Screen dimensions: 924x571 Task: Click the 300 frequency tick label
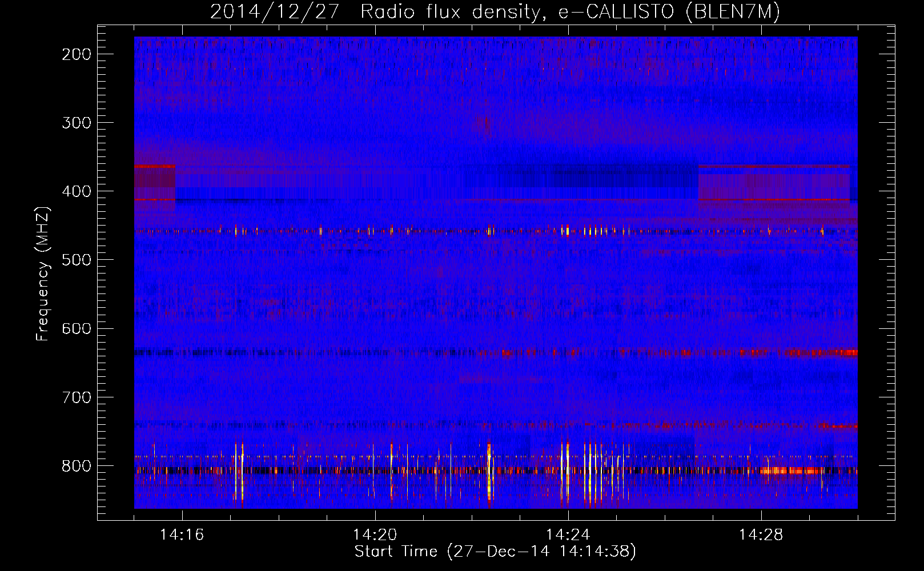tap(76, 123)
